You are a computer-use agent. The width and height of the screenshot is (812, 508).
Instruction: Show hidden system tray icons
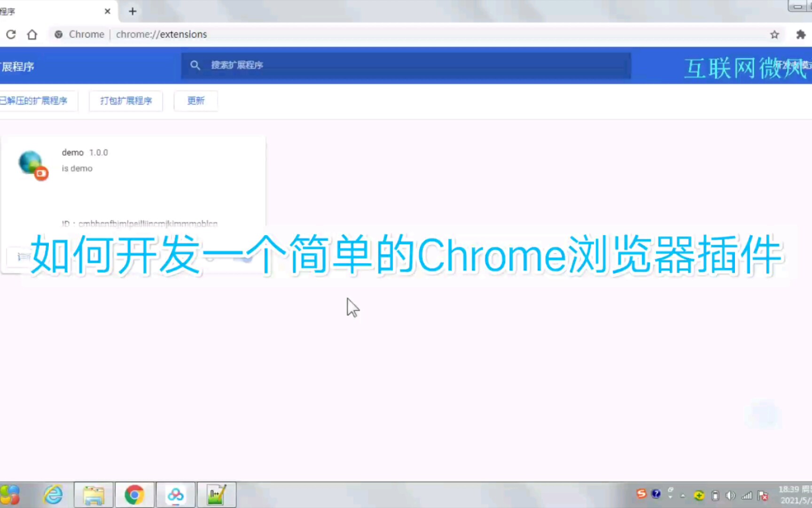[x=683, y=495]
